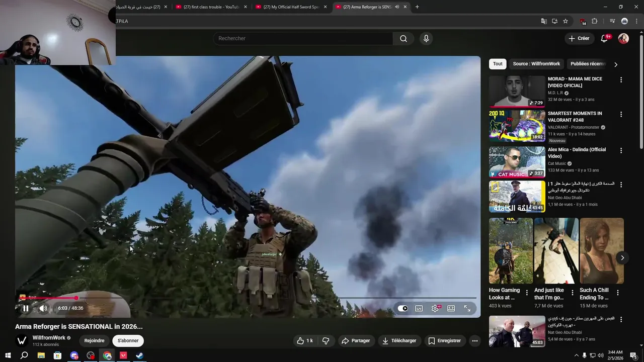
Task: Click the S'abonner subscribe button
Action: point(128,340)
